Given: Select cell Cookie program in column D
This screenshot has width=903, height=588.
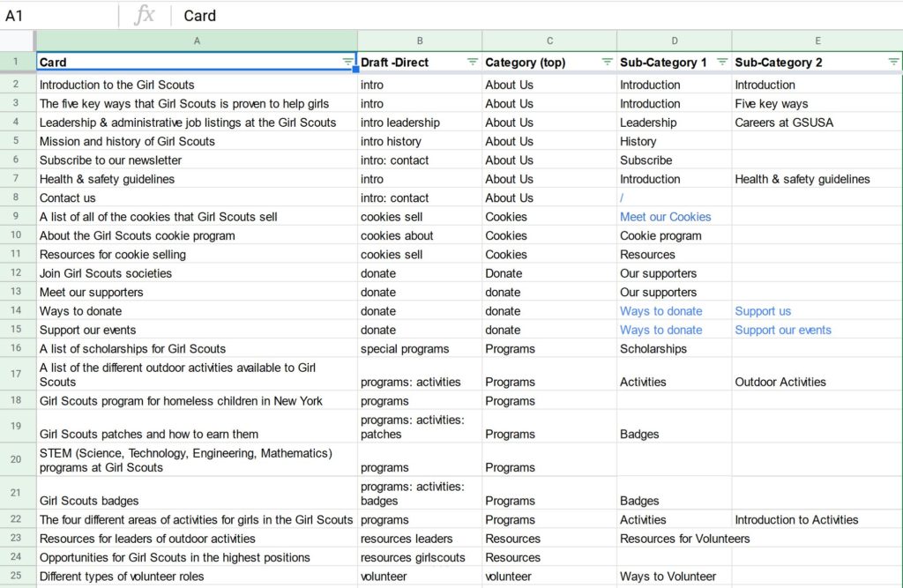Looking at the screenshot, I should coord(675,236).
